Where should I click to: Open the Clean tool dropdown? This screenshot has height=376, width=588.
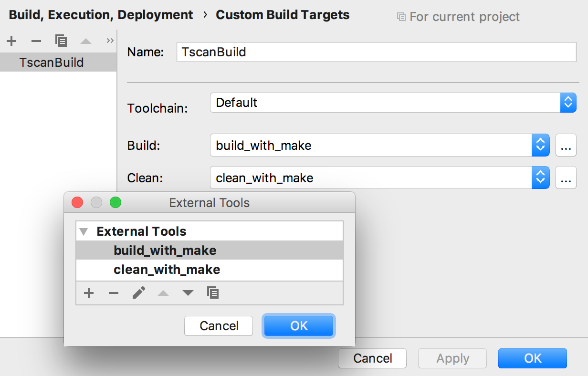540,178
